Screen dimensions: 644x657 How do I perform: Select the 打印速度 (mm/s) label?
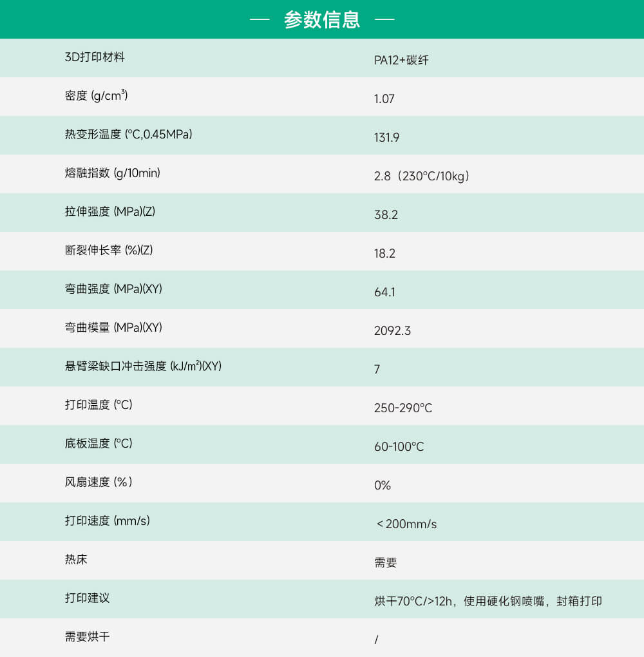point(108,520)
